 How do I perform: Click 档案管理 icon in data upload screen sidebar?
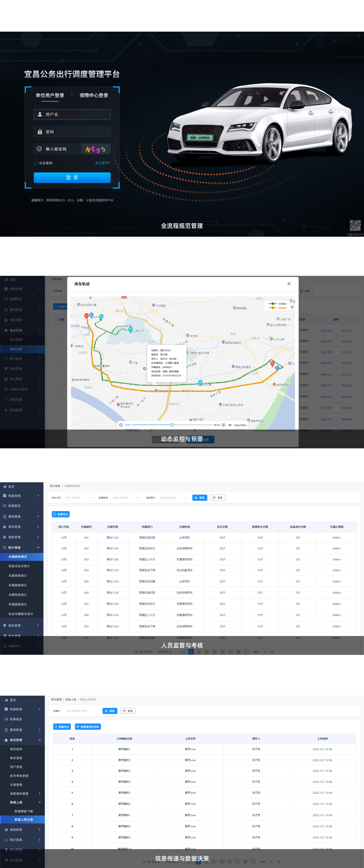(x=6, y=709)
